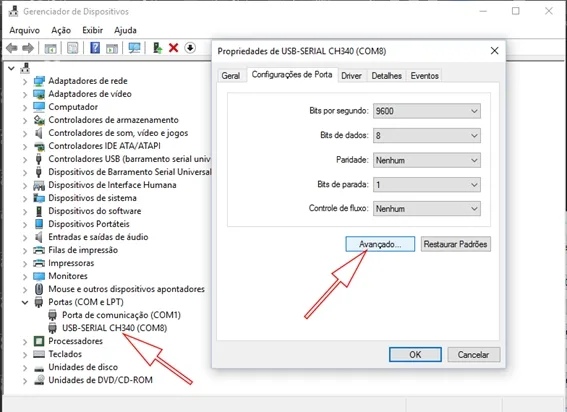Click the Help question-mark toolbar icon
The width and height of the screenshot is (567, 412).
click(95, 48)
